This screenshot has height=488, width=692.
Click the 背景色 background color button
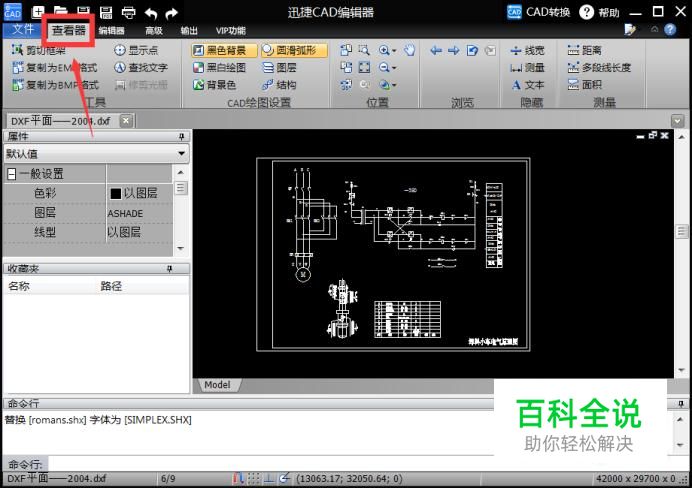(x=214, y=85)
